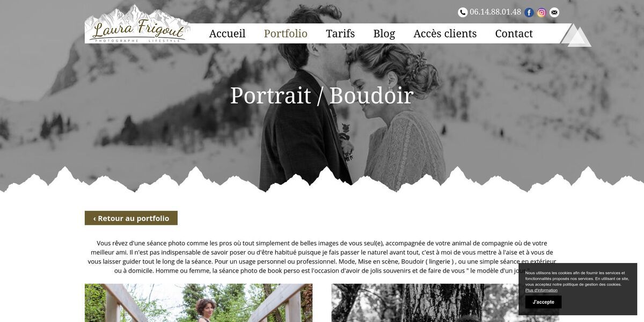Click the Laura Frigout logo
This screenshot has height=322, width=644.
138,25
